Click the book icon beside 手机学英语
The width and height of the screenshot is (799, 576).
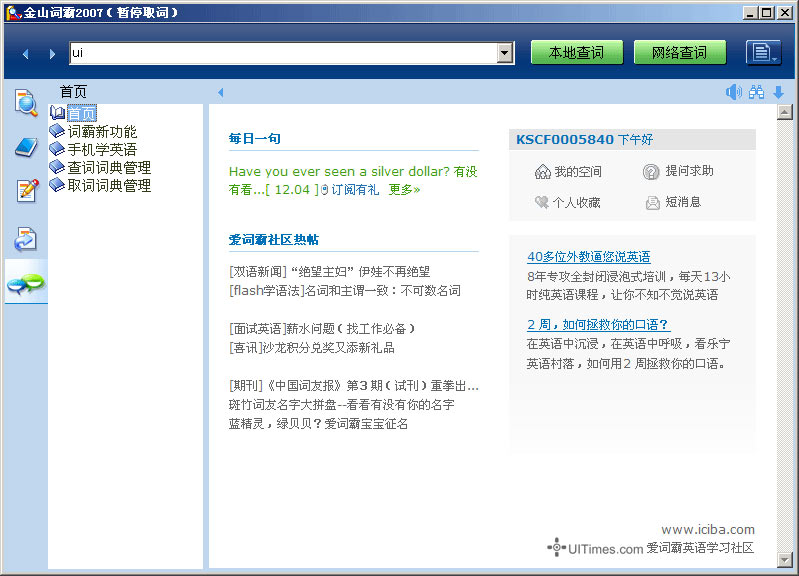(57, 149)
